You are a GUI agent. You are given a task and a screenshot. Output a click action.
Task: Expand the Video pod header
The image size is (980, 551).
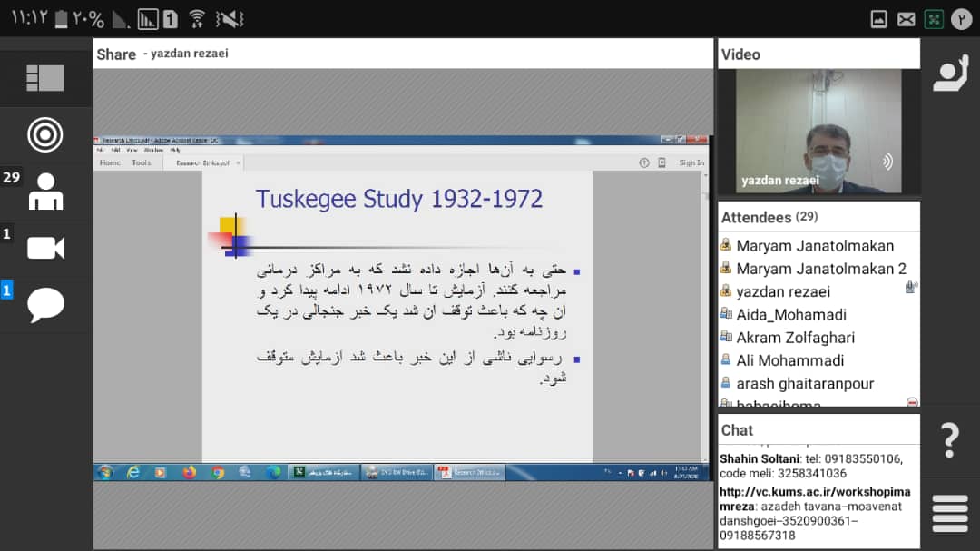pyautogui.click(x=740, y=54)
